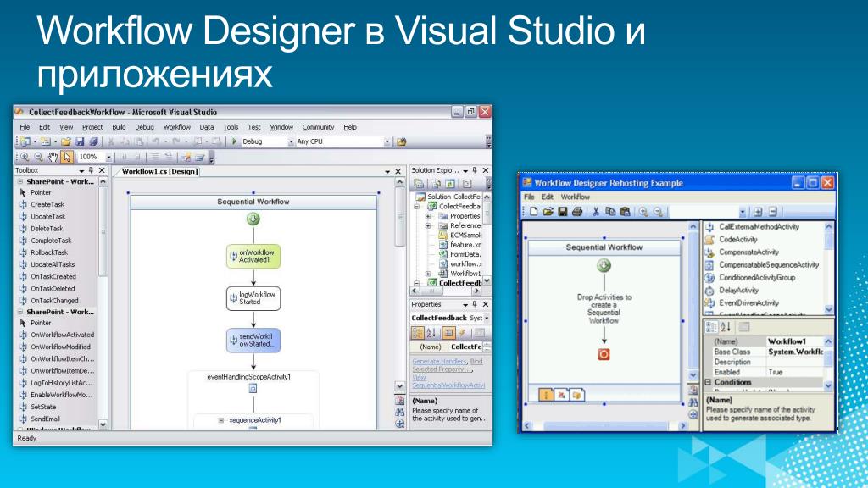The height and width of the screenshot is (488, 868).
Task: Click fit-to-screen icon below Rehosting designer scrollbar
Action: coord(693,414)
